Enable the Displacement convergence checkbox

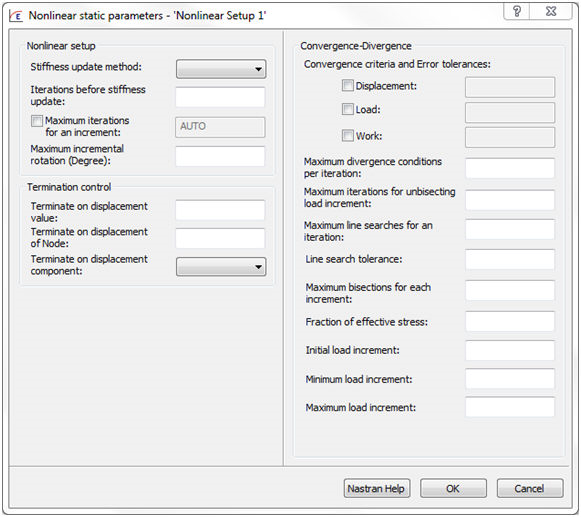point(347,86)
